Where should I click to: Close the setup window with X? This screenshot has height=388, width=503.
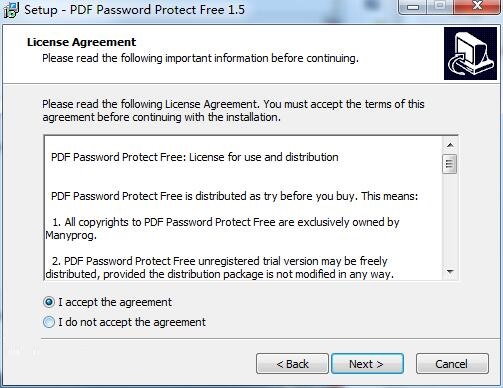[477, 7]
